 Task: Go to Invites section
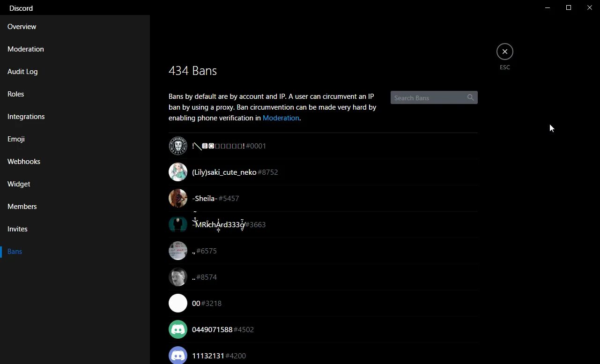pos(75,229)
